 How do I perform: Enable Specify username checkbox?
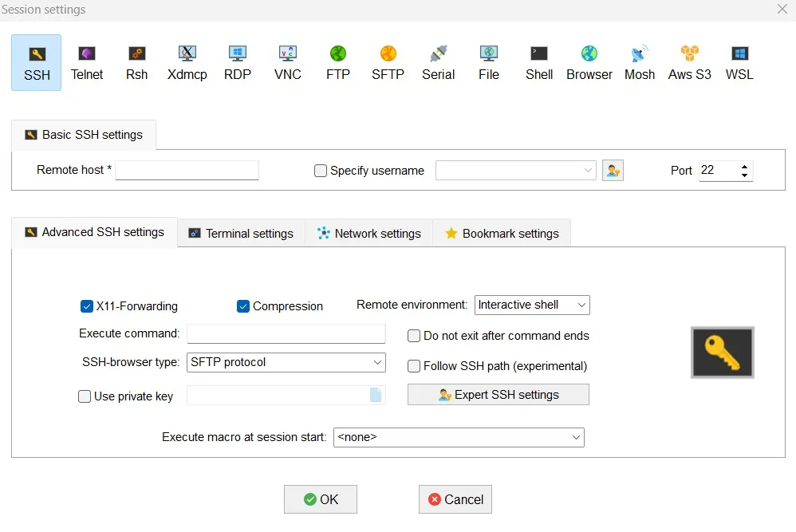coord(321,171)
